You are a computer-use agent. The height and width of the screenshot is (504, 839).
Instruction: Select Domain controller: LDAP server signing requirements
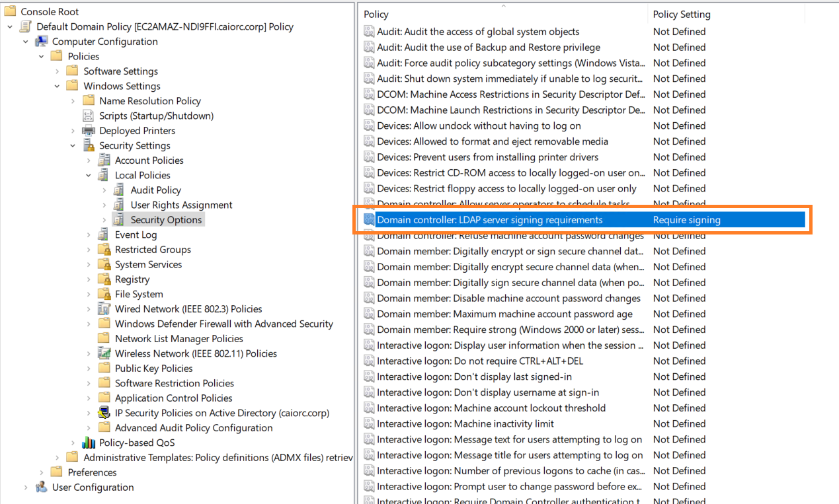click(x=490, y=220)
